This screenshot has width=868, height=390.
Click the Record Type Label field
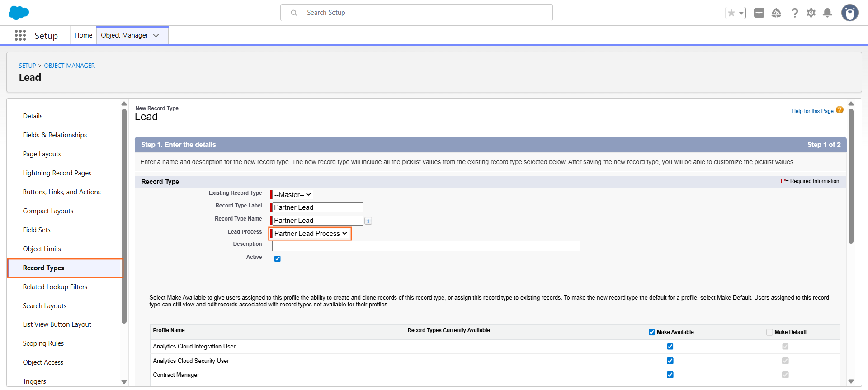tap(317, 207)
